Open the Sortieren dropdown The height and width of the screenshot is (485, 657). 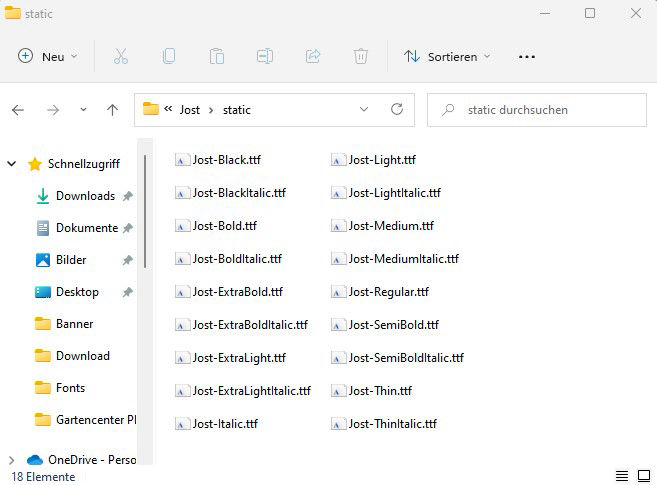(447, 57)
